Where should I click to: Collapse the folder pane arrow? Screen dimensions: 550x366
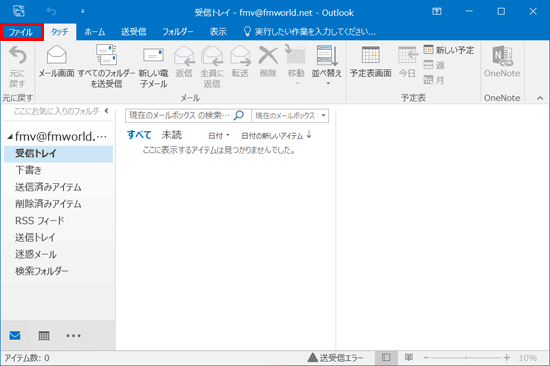106,111
